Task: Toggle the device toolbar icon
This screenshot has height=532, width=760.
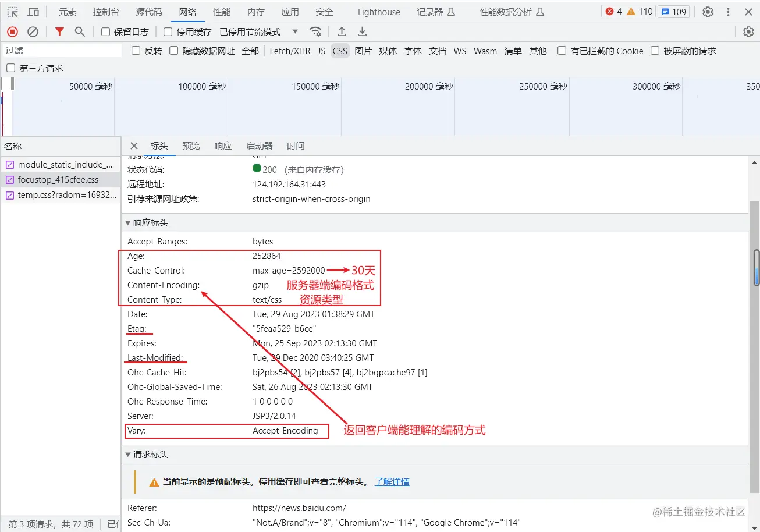Action: coord(33,12)
